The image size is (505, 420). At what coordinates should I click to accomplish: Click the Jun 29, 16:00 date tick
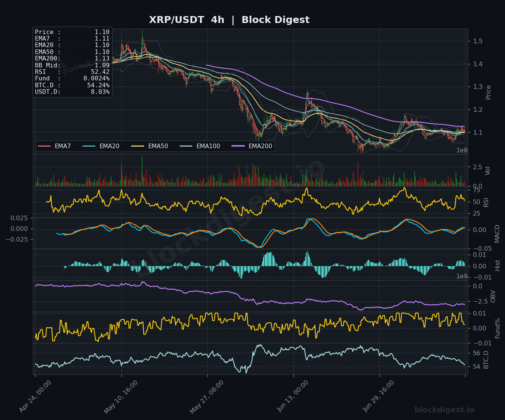379,396
